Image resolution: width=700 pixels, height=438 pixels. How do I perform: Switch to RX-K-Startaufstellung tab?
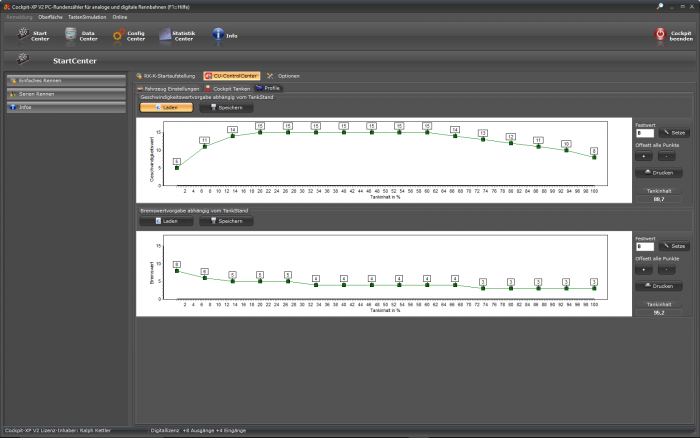(167, 76)
